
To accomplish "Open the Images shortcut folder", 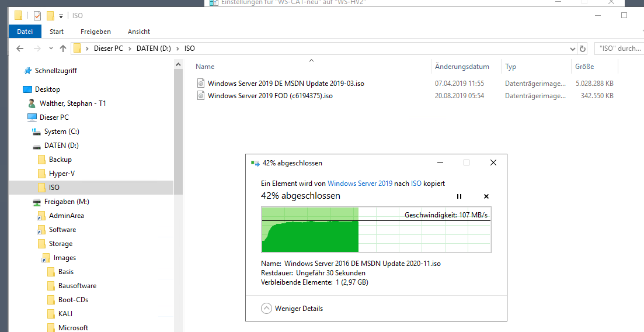I will click(x=64, y=258).
